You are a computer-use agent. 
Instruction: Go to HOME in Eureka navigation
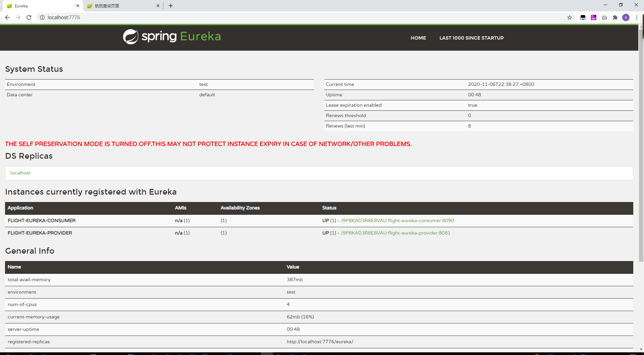tap(418, 38)
